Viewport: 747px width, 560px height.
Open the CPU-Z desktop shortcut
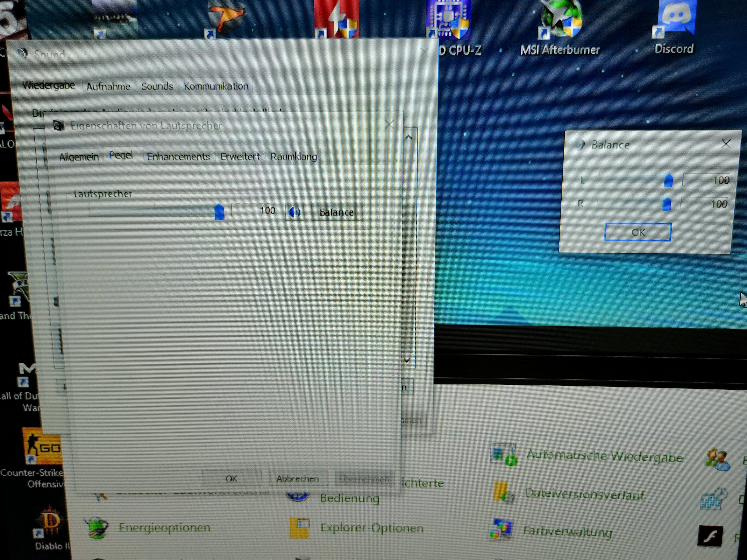(x=448, y=20)
